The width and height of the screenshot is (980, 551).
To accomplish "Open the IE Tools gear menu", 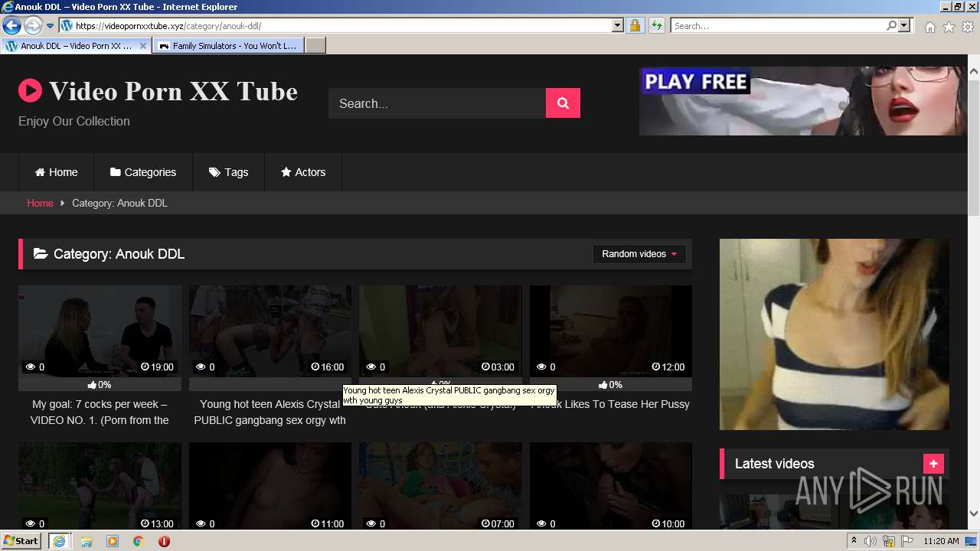I will coord(968,27).
